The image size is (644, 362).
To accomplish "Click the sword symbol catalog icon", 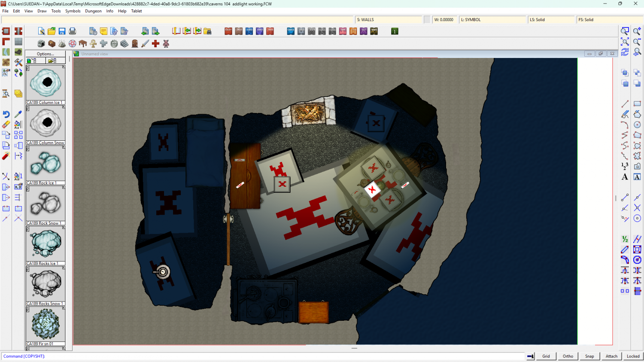I will click(x=145, y=44).
